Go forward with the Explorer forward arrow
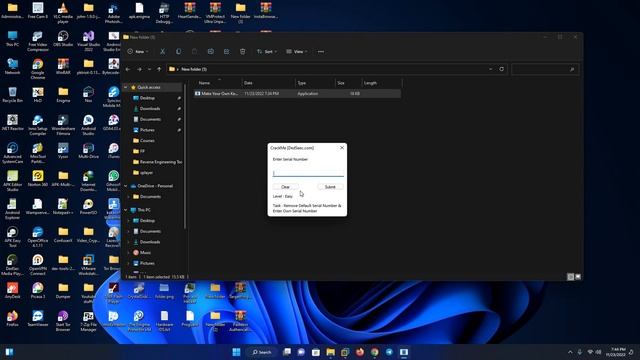Viewport: 640px width, 360px height. tap(139, 69)
